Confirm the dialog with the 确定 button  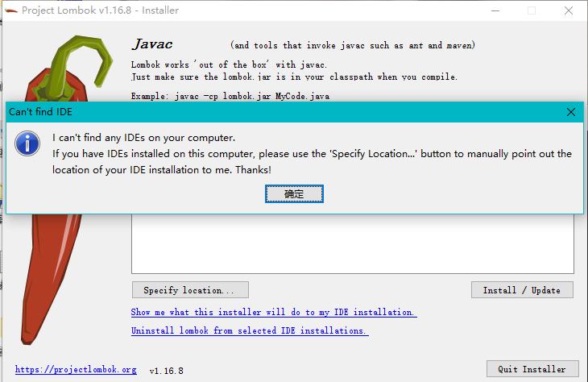[294, 193]
